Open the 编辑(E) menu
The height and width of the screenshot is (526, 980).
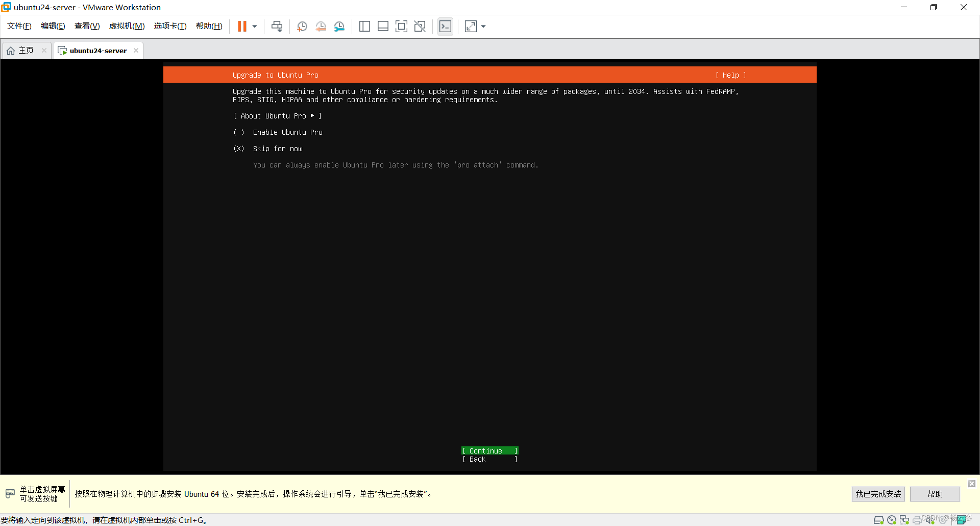pos(53,26)
